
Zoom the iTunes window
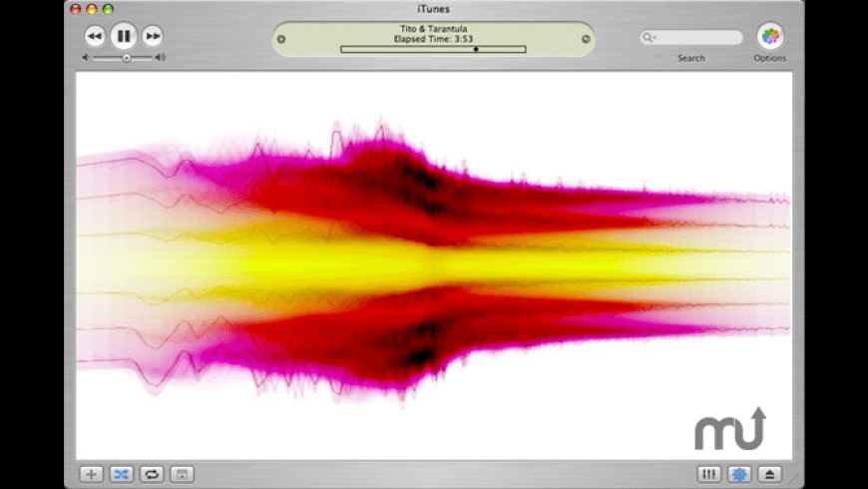(x=108, y=9)
